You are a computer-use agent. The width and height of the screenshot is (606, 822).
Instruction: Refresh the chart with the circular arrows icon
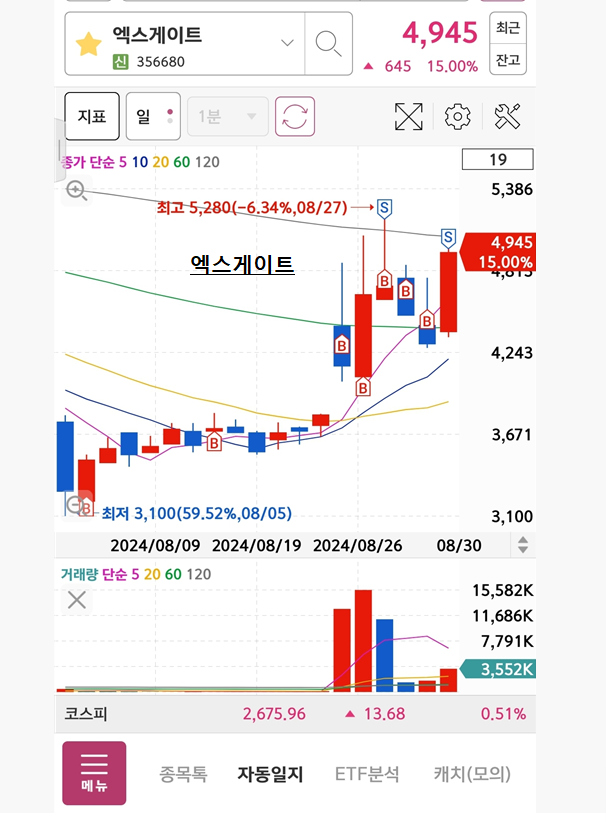(295, 116)
